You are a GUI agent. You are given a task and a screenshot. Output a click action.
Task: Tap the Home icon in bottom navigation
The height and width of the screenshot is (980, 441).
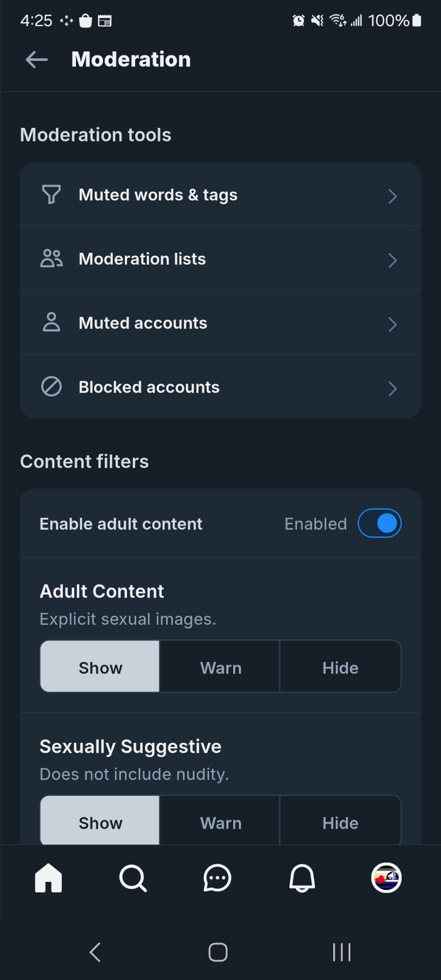click(49, 878)
